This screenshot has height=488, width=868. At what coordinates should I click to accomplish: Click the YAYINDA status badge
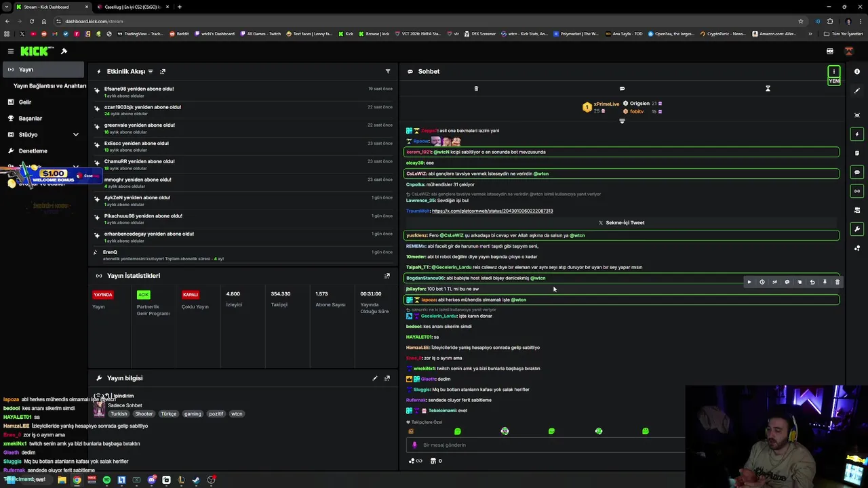pyautogui.click(x=103, y=295)
